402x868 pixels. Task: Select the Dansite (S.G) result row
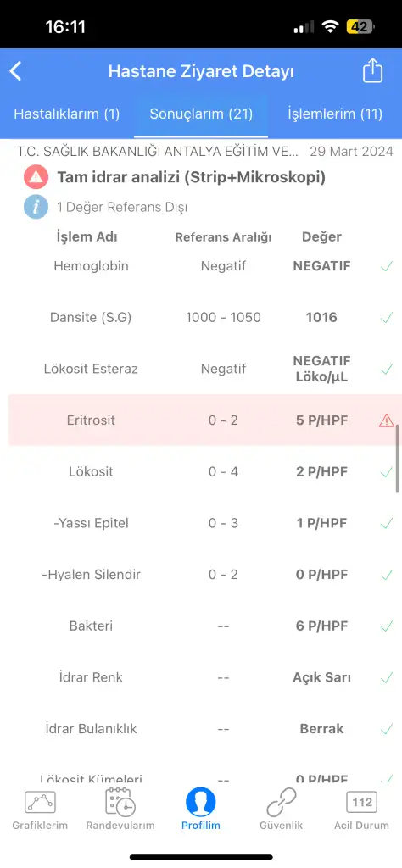click(x=205, y=318)
